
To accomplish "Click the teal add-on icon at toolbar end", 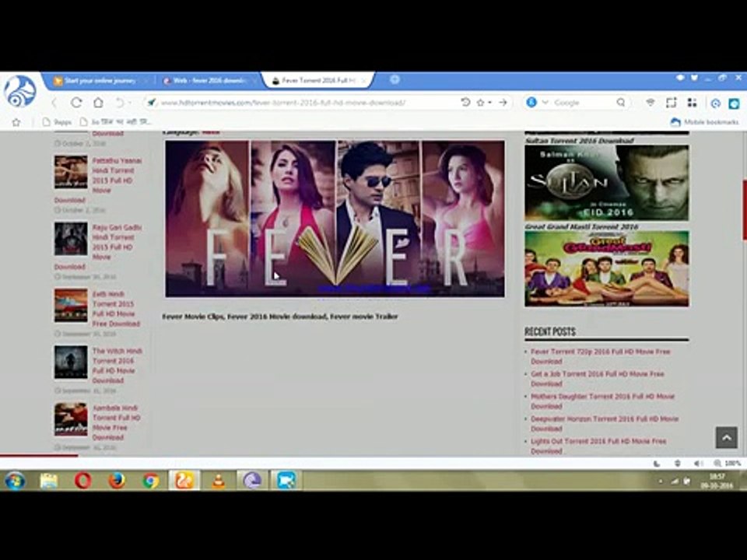I will click(x=734, y=103).
